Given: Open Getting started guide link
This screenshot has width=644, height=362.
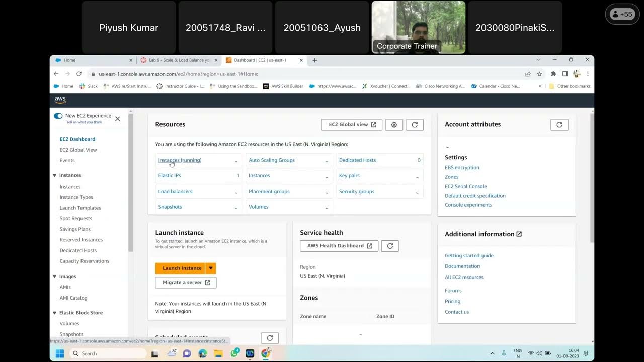Looking at the screenshot, I should [469, 256].
